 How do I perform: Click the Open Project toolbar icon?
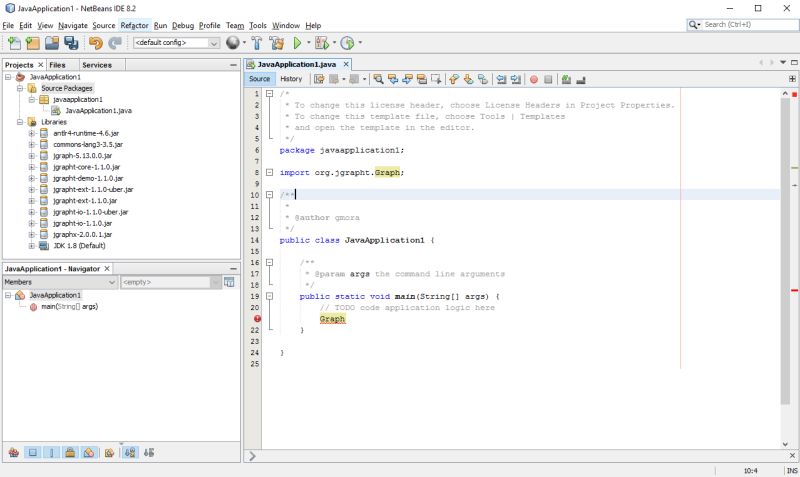coord(52,43)
